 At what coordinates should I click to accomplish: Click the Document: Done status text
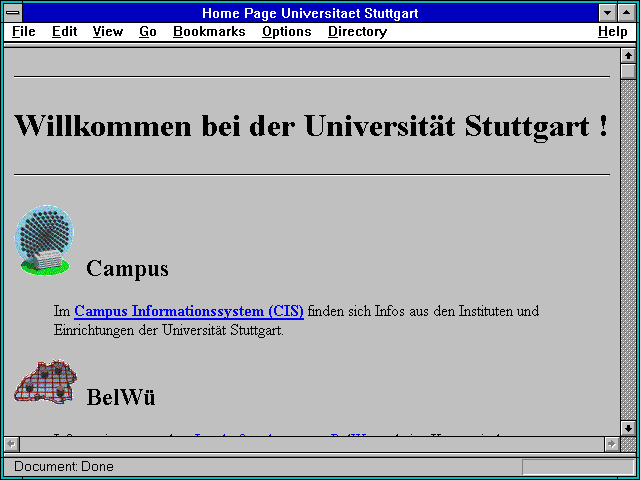(x=64, y=467)
